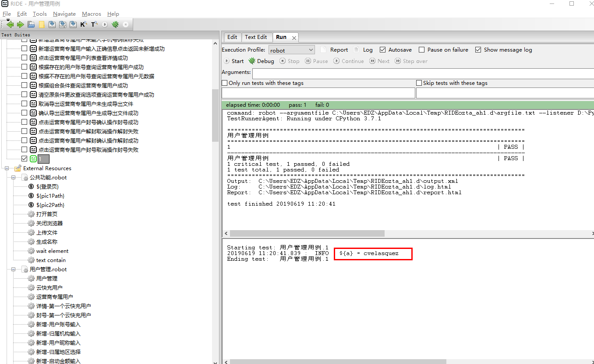The image size is (594, 364).
Task: Open the Execution Profile robot dropdown
Action: point(291,50)
